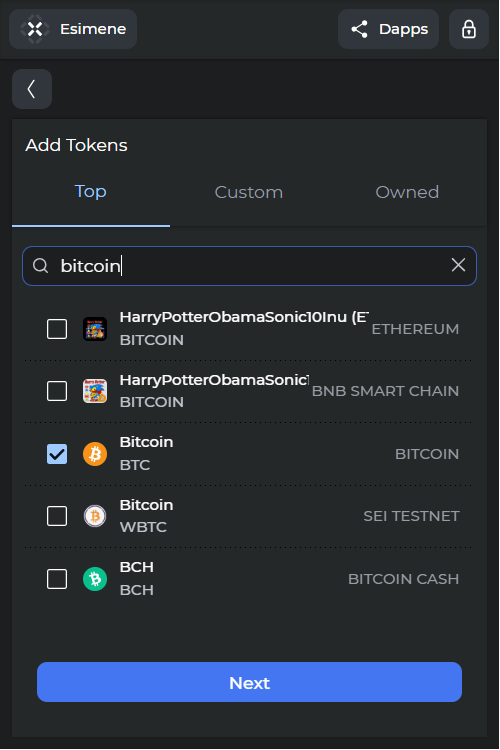Switch to the Owned tab
Viewport: 500px width, 750px height.
(x=407, y=192)
